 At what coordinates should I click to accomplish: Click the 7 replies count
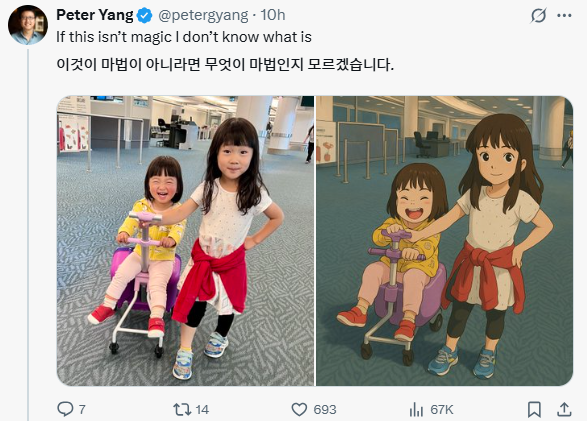coord(82,409)
